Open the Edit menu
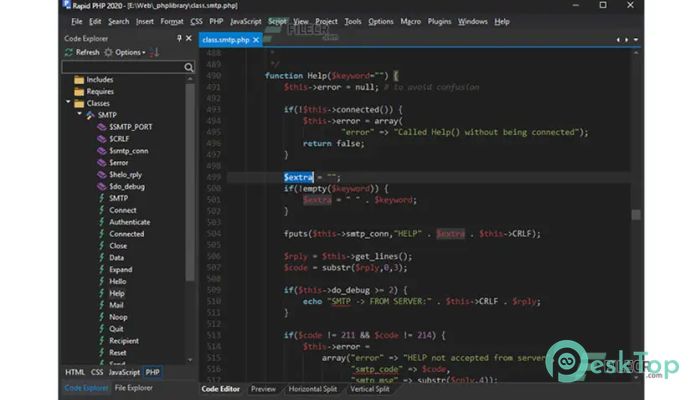This screenshot has height=400, width=700. 95,21
